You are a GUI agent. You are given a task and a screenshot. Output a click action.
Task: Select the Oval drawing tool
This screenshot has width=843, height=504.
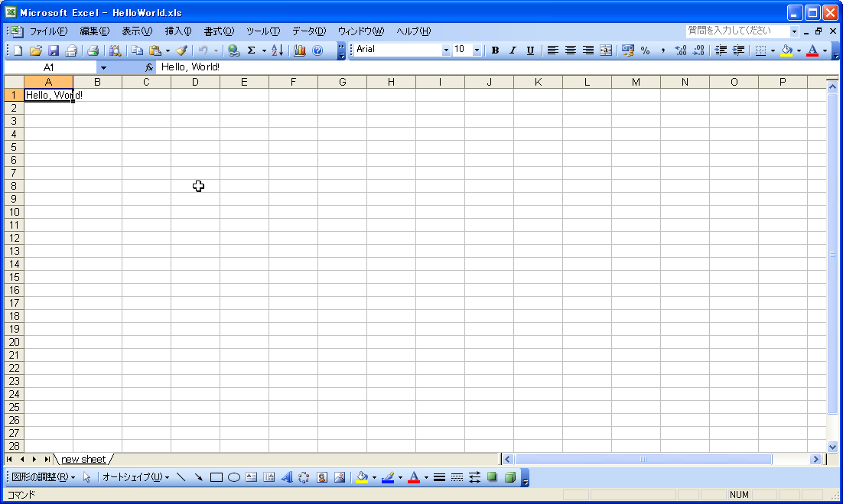(234, 477)
